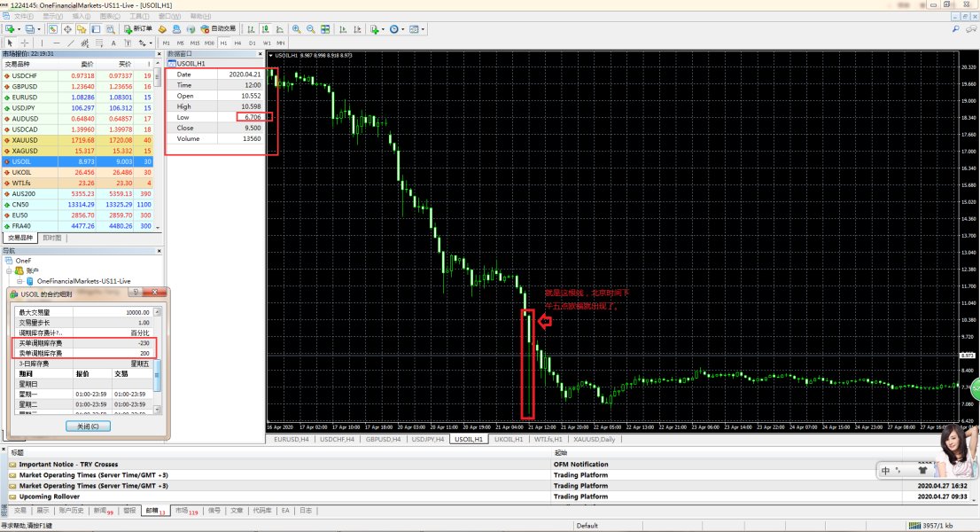This screenshot has width=980, height=532.
Task: Expand the OneFinancialMarkets-US11-Live account node
Action: click(20, 281)
